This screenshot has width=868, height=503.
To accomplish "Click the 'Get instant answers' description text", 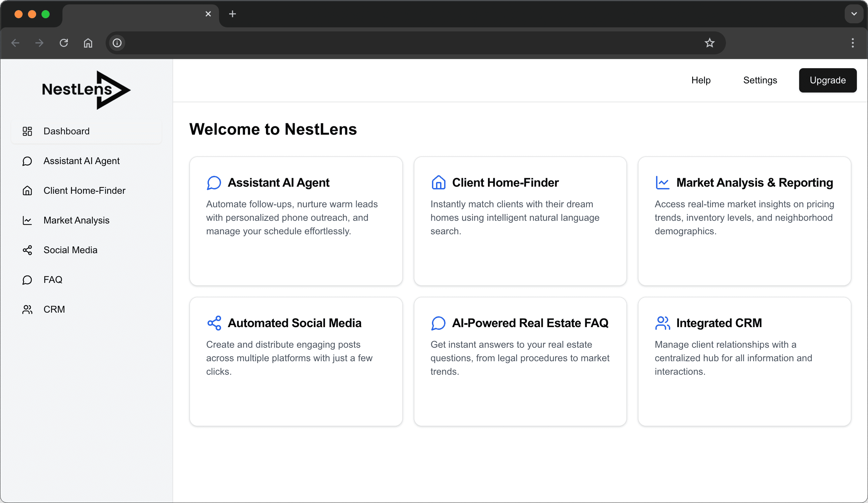I will pos(520,358).
